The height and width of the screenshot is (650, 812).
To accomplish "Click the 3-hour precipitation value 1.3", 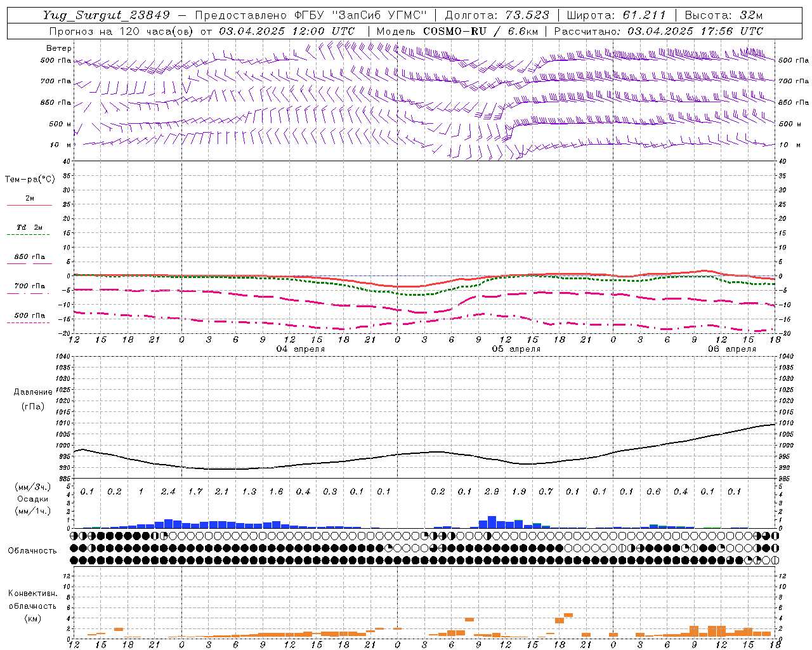I will 249,491.
